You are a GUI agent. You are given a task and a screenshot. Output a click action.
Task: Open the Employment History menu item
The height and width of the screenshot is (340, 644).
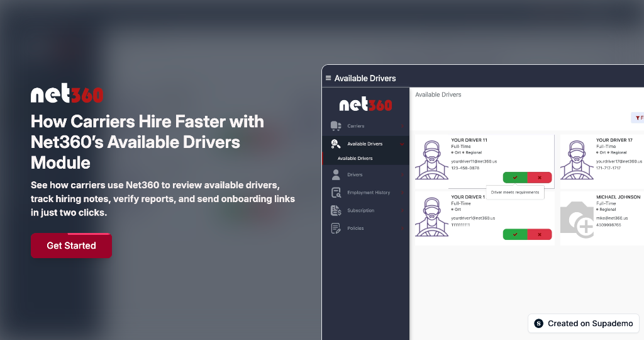click(x=365, y=193)
